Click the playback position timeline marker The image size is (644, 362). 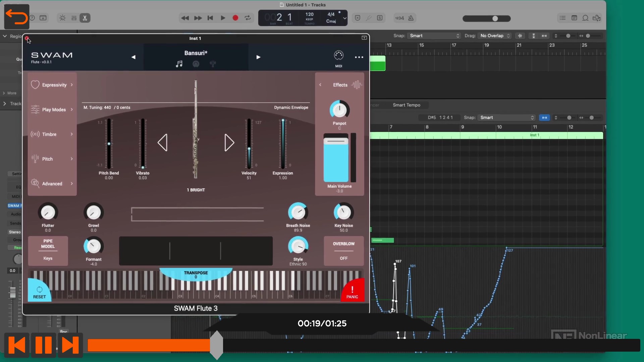click(x=217, y=346)
